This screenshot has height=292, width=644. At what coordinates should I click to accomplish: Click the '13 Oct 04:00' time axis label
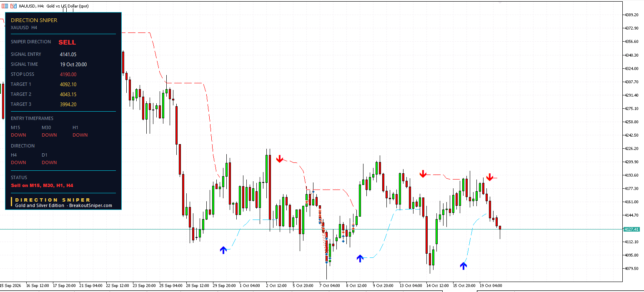tap(411, 286)
